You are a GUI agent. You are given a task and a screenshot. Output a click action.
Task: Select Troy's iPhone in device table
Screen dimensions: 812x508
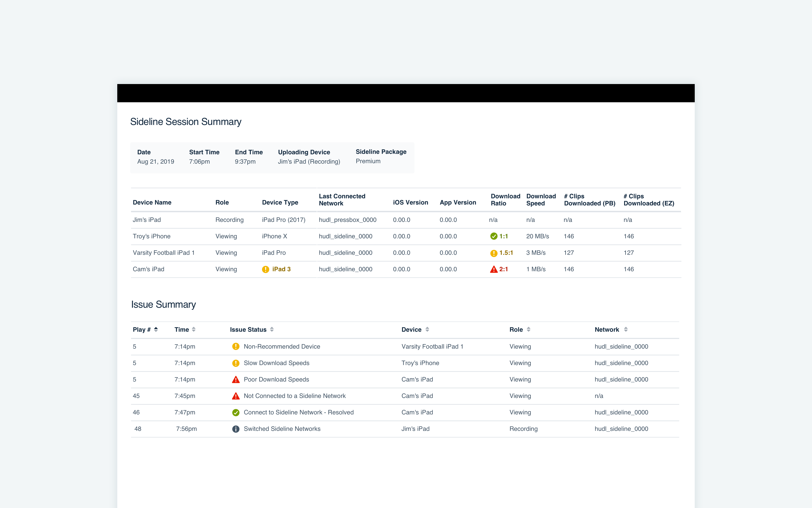(x=152, y=236)
